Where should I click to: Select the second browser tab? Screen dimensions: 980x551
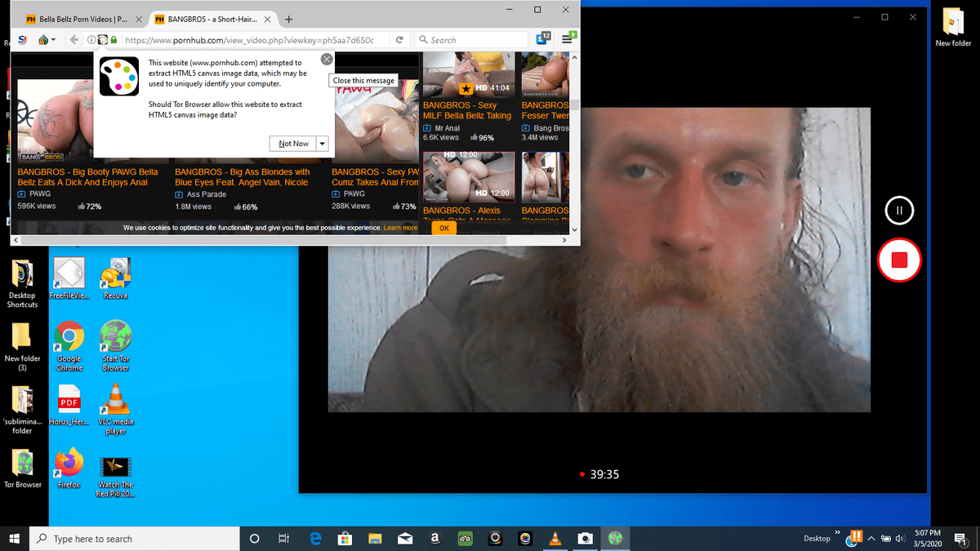212,19
